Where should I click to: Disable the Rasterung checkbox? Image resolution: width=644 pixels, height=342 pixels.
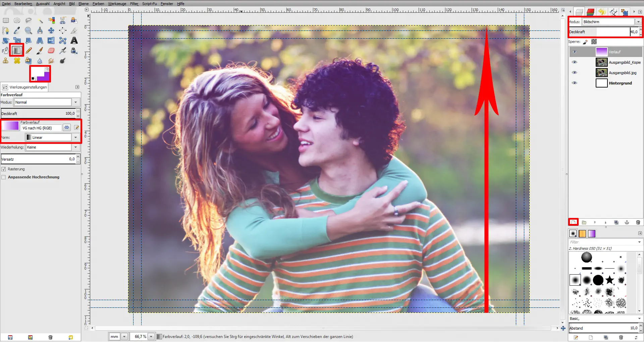[4, 169]
